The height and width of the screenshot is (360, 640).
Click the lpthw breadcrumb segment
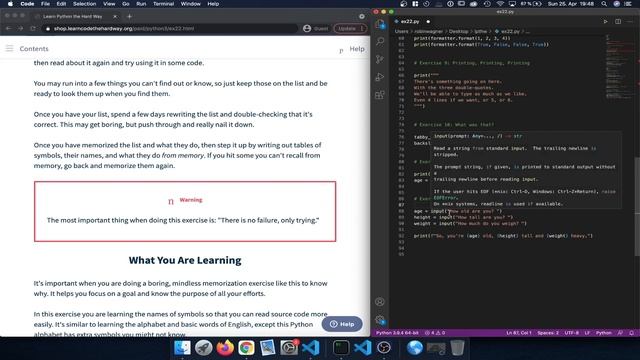coord(480,31)
